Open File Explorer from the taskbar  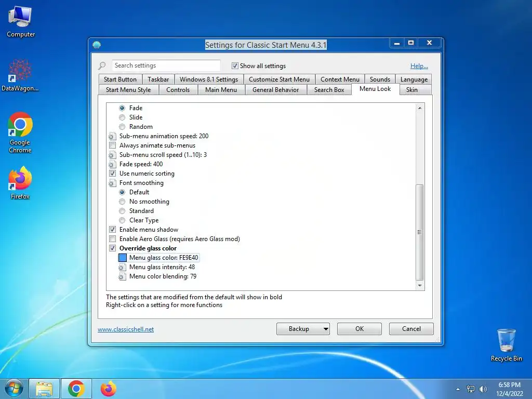coord(45,389)
